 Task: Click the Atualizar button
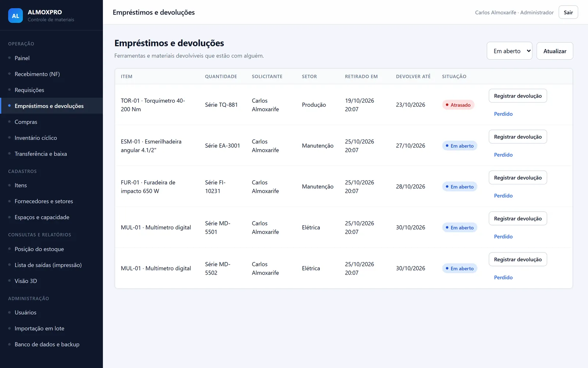(x=555, y=51)
